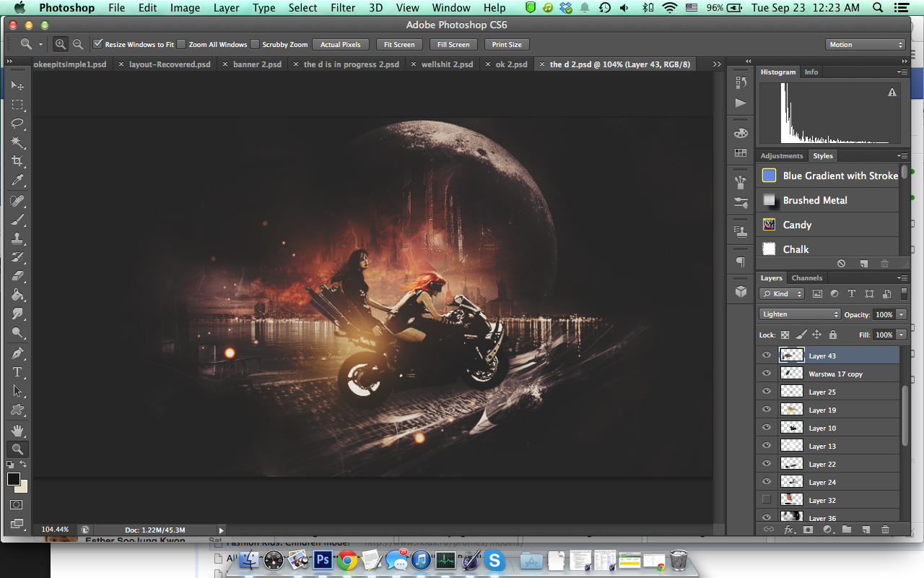924x578 pixels.
Task: Open the Kind filter dropdown
Action: [782, 294]
